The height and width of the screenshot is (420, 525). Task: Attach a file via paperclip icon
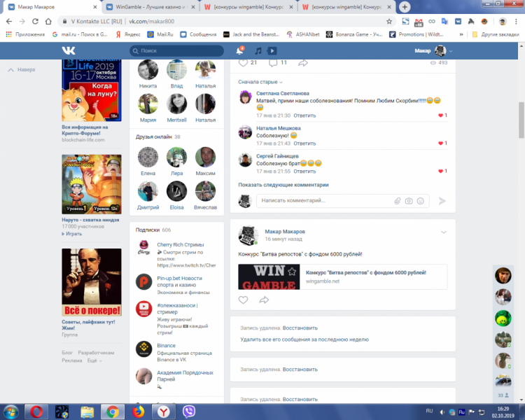(398, 201)
